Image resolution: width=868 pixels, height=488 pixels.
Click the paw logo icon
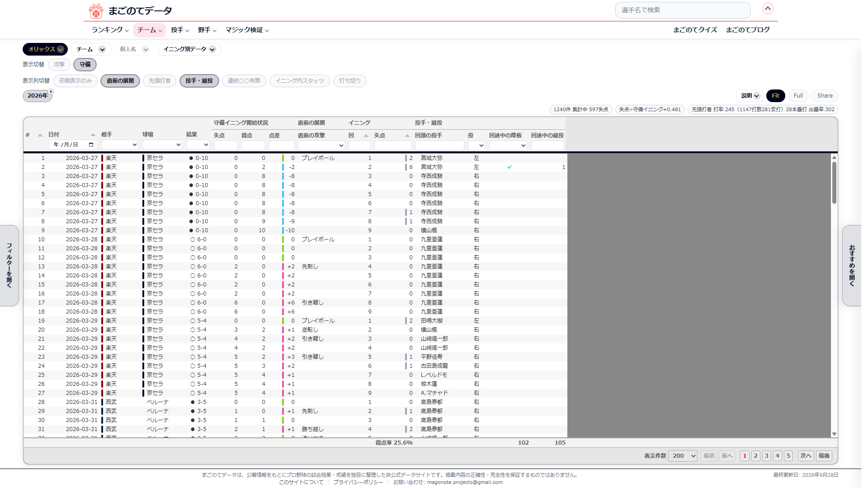coord(95,10)
